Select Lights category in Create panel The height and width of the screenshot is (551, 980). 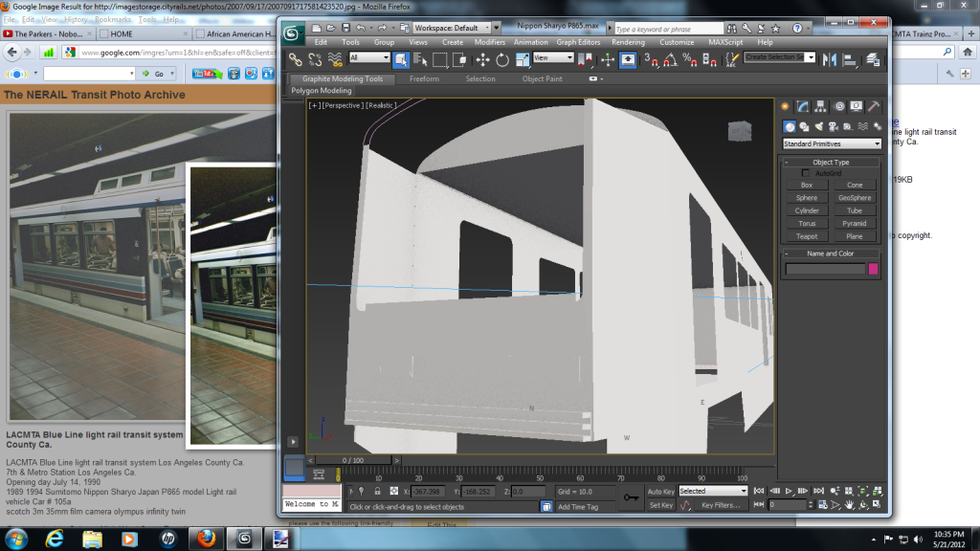[x=819, y=127]
